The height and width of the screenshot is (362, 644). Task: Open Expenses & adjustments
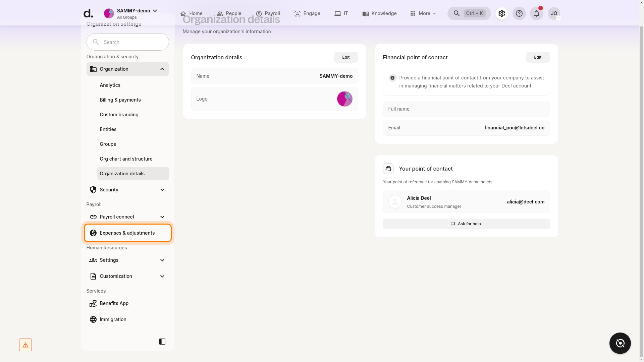(127, 233)
